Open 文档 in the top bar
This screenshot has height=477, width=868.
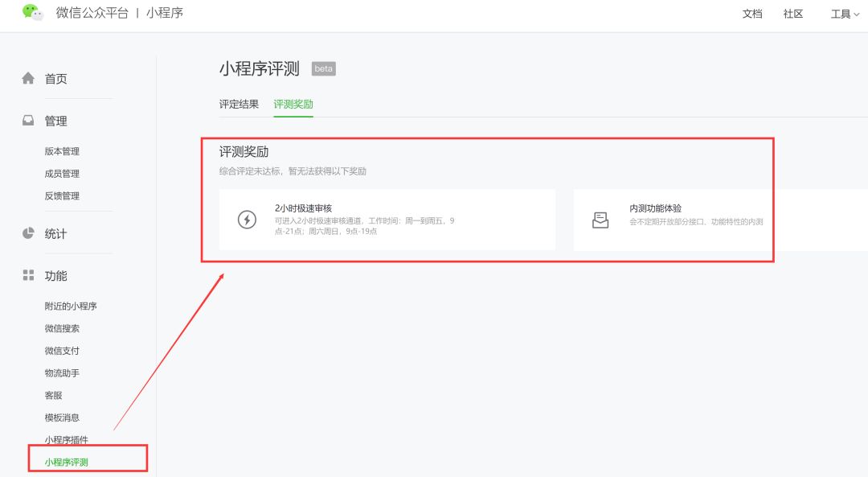click(x=752, y=14)
